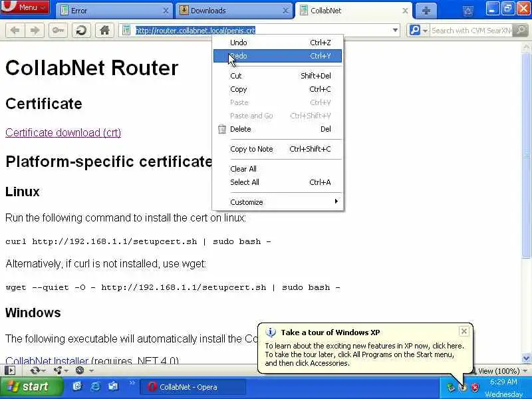Click the green network tray icon
Image resolution: width=532 pixels, height=399 pixels.
coord(451,387)
